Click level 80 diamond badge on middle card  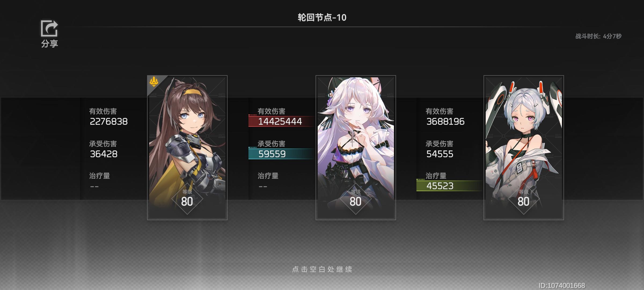[x=356, y=199]
